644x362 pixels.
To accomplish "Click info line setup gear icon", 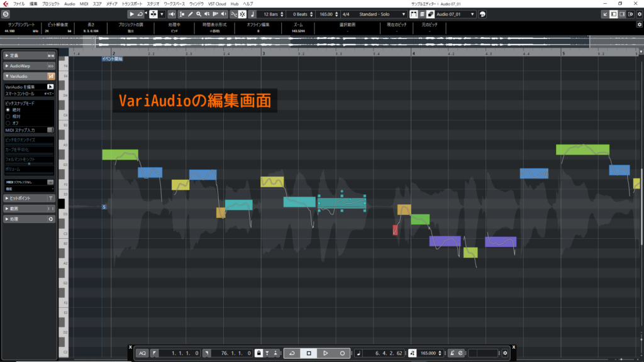I will click(640, 25).
